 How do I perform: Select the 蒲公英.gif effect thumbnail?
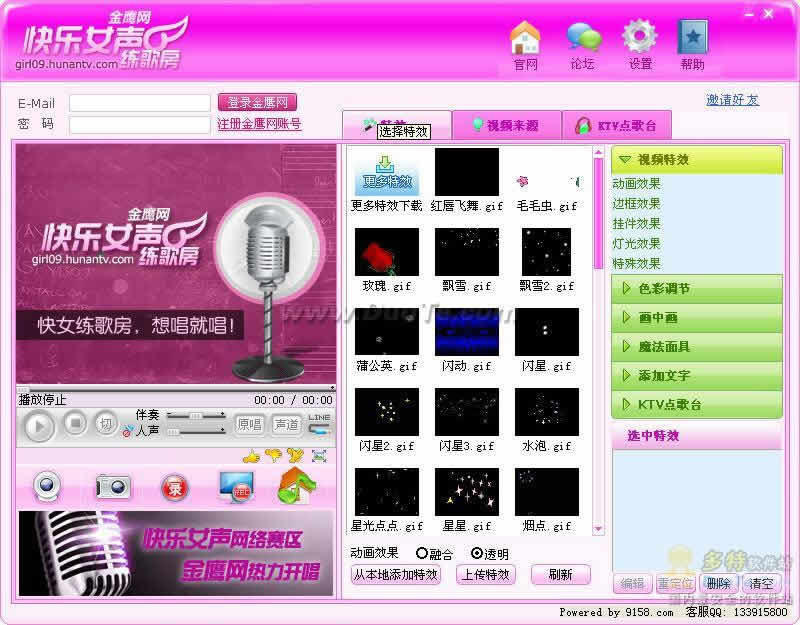point(386,332)
